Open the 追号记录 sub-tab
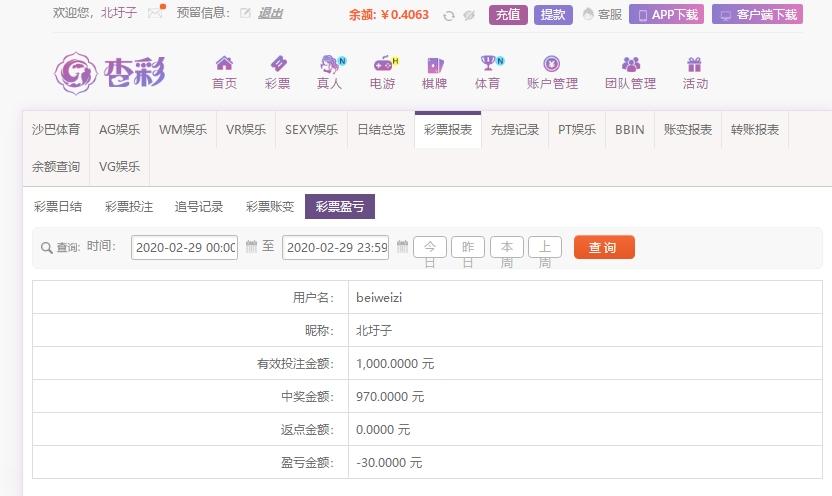Viewport: 832px width, 496px height. [199, 206]
